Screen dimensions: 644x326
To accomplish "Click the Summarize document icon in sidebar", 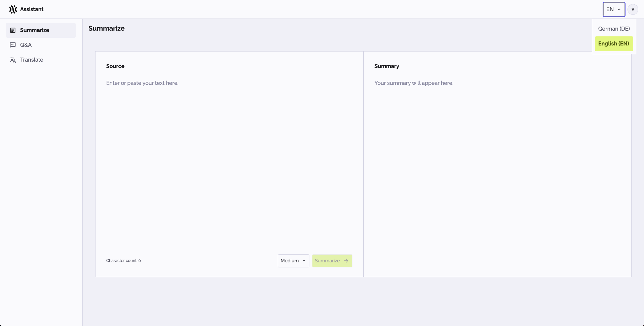I will click(x=13, y=30).
